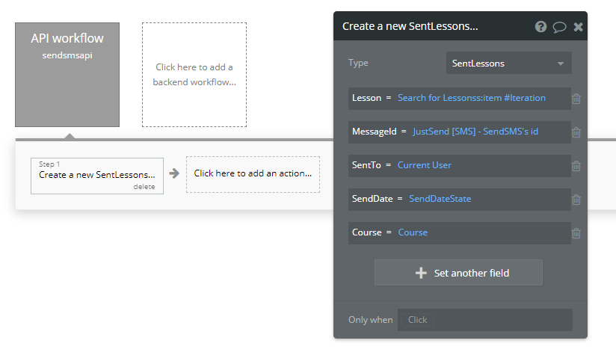
Task: Click trash icon next to SentTo field
Action: point(576,166)
